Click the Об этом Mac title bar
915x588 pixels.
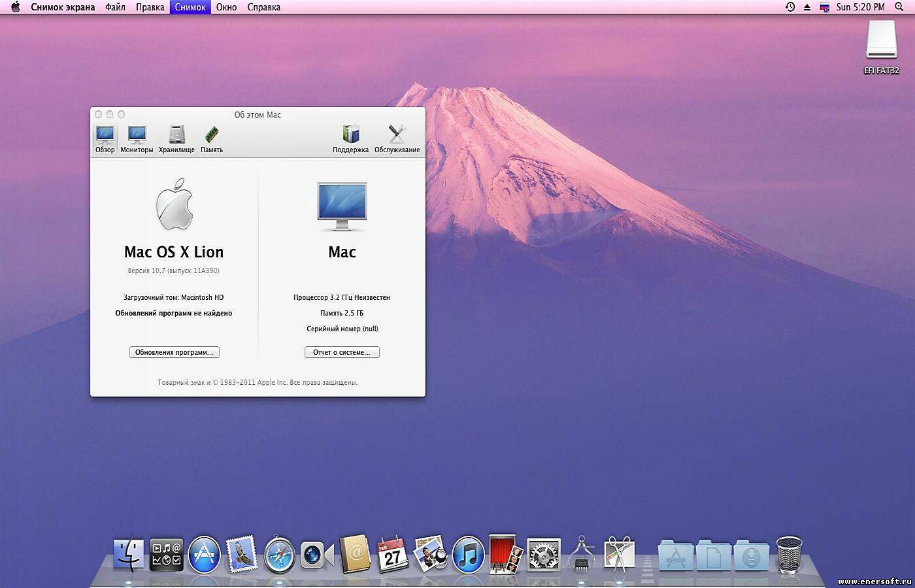(x=258, y=114)
